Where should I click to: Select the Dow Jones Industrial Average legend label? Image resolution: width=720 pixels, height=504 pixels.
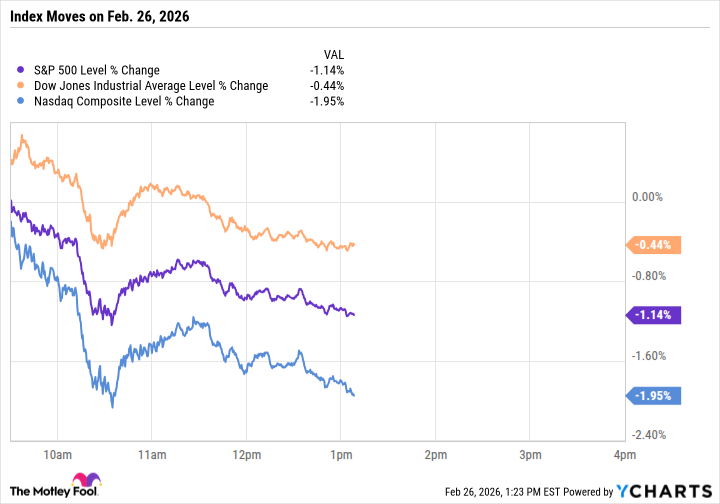click(150, 85)
